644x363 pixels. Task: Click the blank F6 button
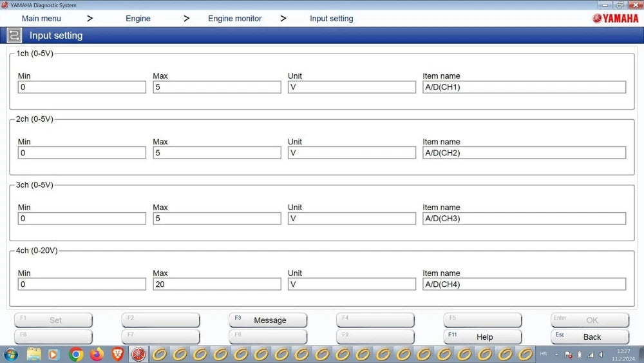53,337
